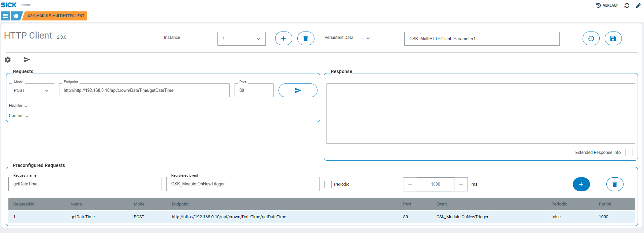Image resolution: width=644 pixels, height=233 pixels.
Task: Delete the current instance with trash icon
Action: point(305,39)
